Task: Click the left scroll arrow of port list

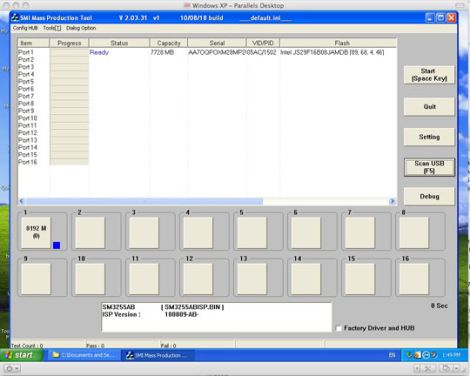Action: point(22,201)
